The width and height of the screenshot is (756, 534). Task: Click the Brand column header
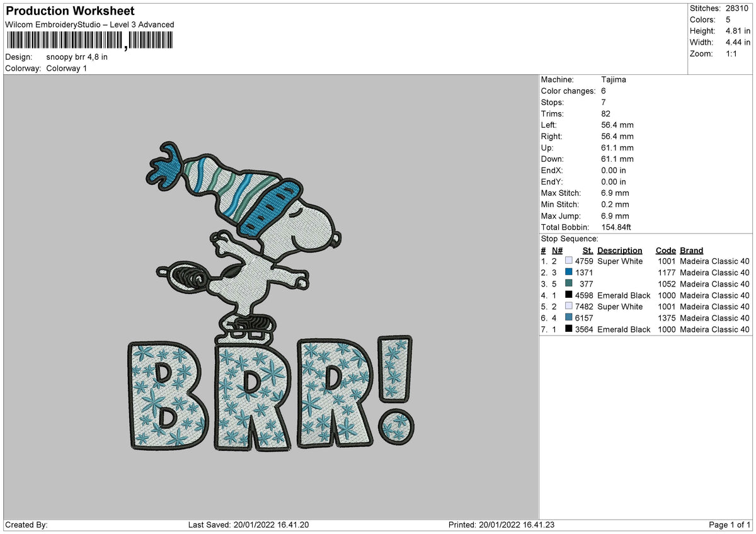(691, 250)
